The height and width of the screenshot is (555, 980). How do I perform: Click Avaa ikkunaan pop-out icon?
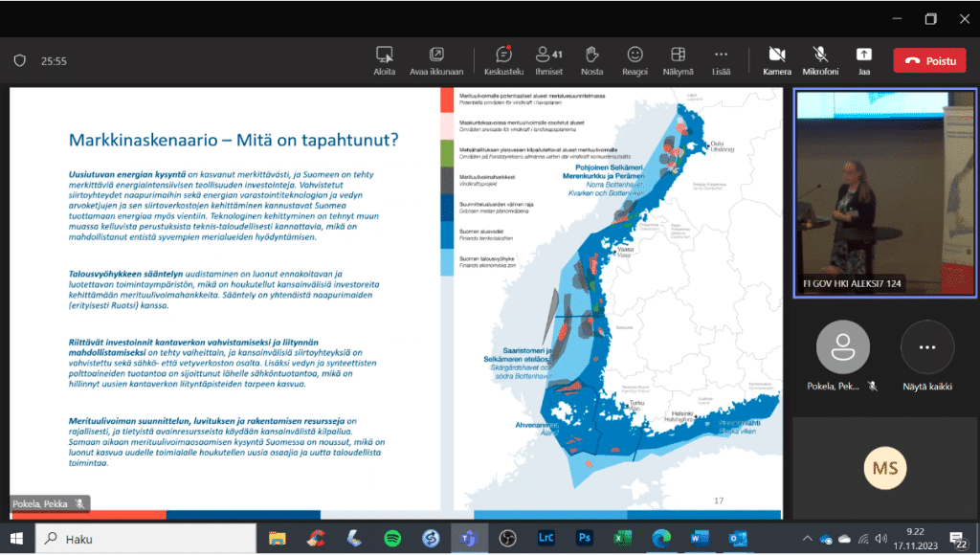click(436, 55)
